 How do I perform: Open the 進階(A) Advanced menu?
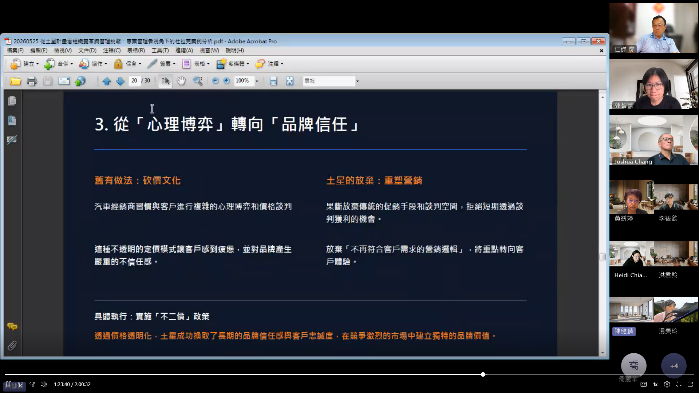[184, 50]
